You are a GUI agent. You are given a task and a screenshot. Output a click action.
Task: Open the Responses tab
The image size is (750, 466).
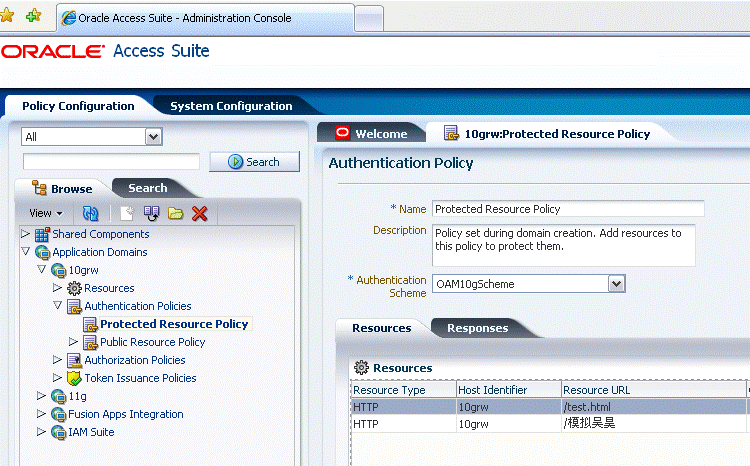[477, 328]
